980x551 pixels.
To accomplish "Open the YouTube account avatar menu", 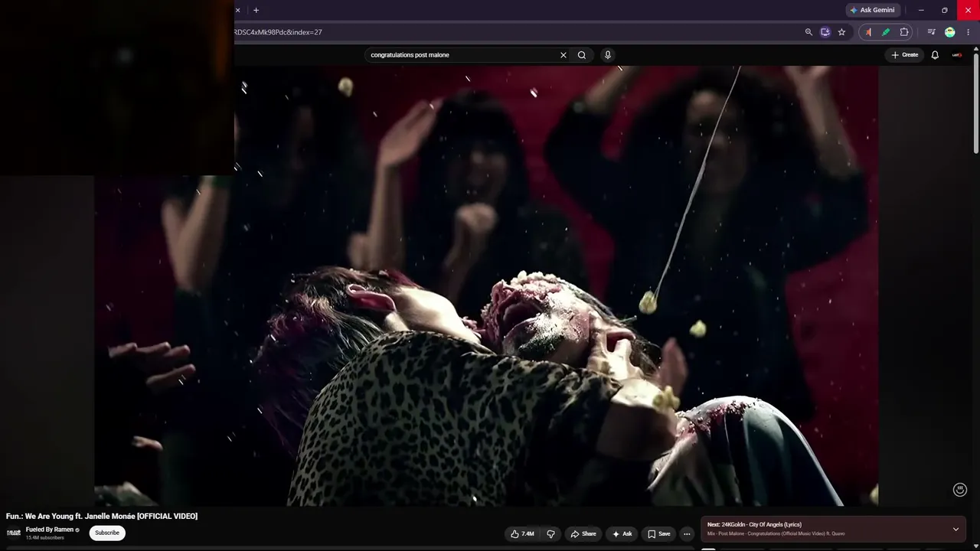I will point(957,55).
